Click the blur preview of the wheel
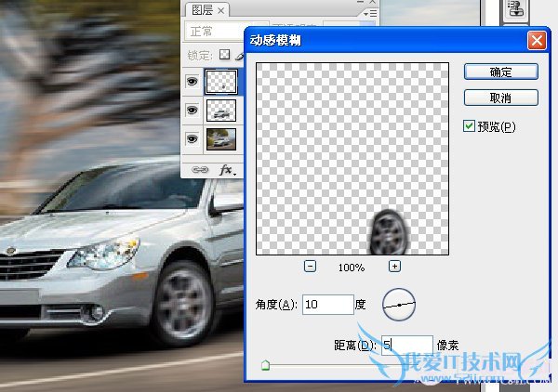Screen dimensions: 558x392 pyautogui.click(x=352, y=159)
